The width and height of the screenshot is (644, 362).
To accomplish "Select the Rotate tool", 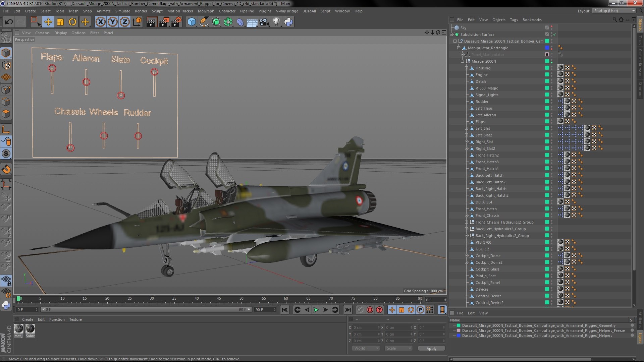I will pyautogui.click(x=72, y=22).
